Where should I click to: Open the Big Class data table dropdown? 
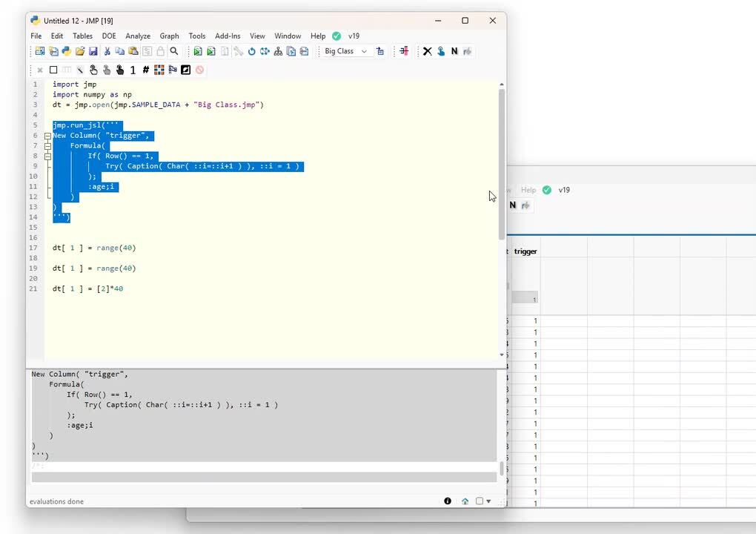(x=345, y=51)
